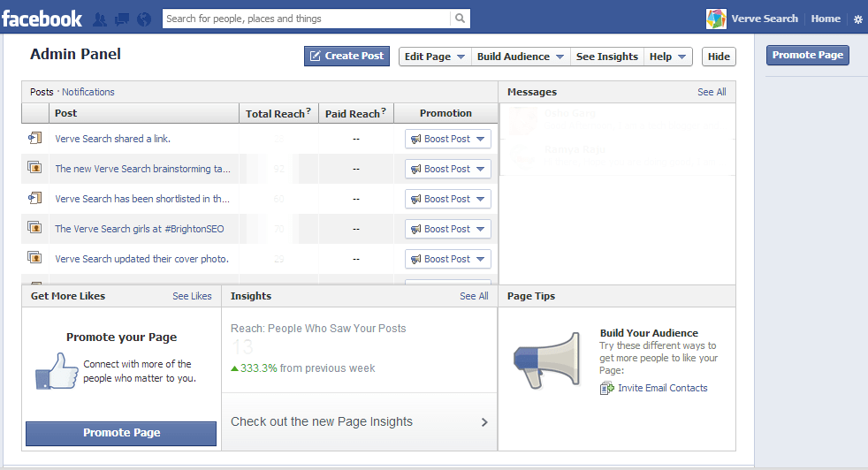Check out the new Page Insights

pos(359,421)
